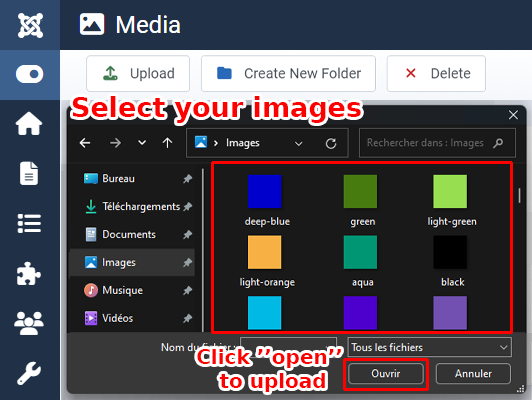This screenshot has height=400, width=532.
Task: Select Musique in the navigation pane
Action: click(132, 290)
